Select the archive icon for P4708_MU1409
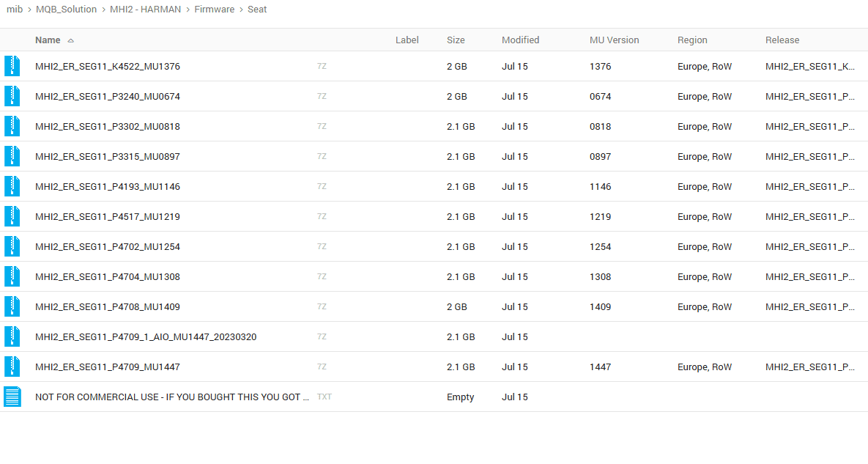Image resolution: width=868 pixels, height=464 pixels. click(12, 306)
